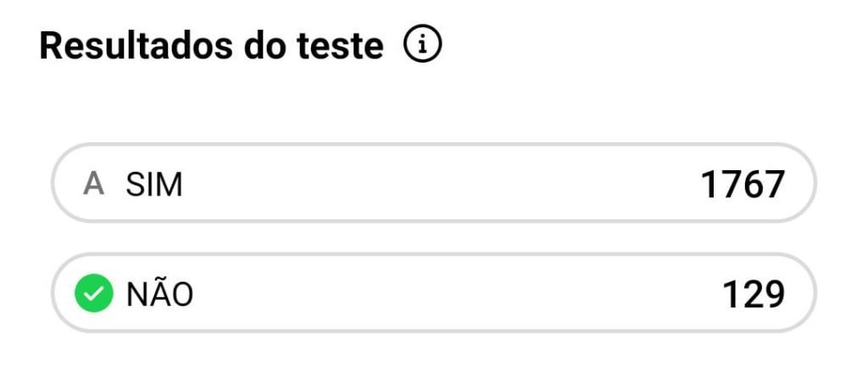Click the 1767 result count

point(743,185)
